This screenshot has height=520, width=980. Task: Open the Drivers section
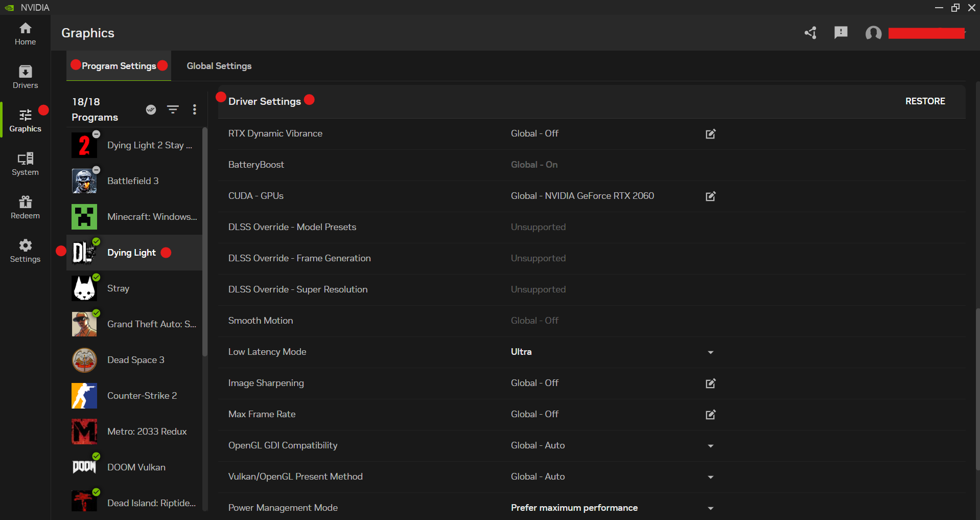click(x=25, y=77)
